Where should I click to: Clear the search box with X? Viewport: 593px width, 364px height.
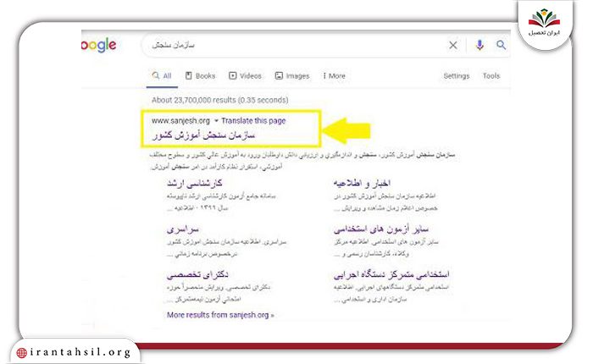[452, 46]
